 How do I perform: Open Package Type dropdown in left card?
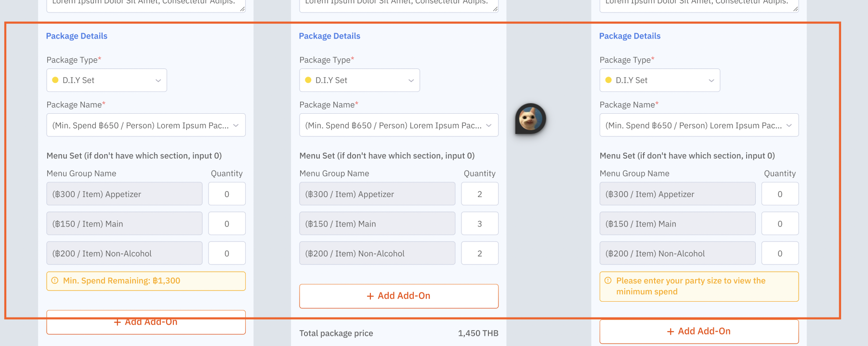pos(106,80)
